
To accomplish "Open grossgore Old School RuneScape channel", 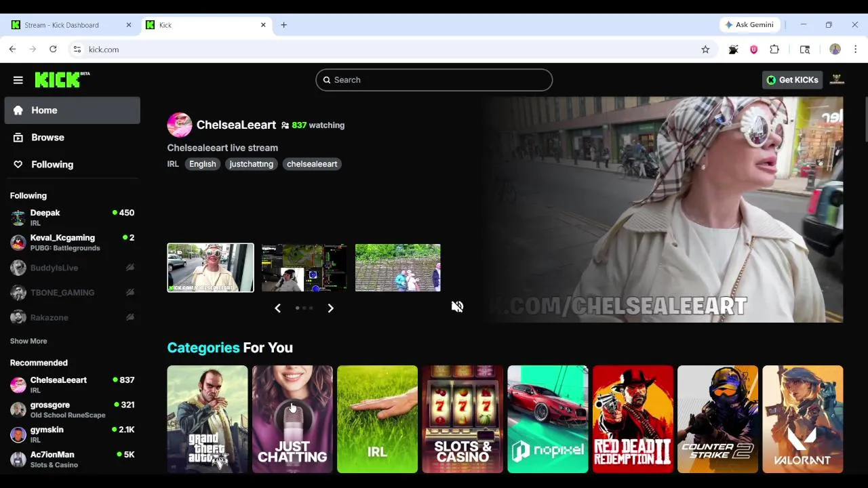I will point(73,409).
